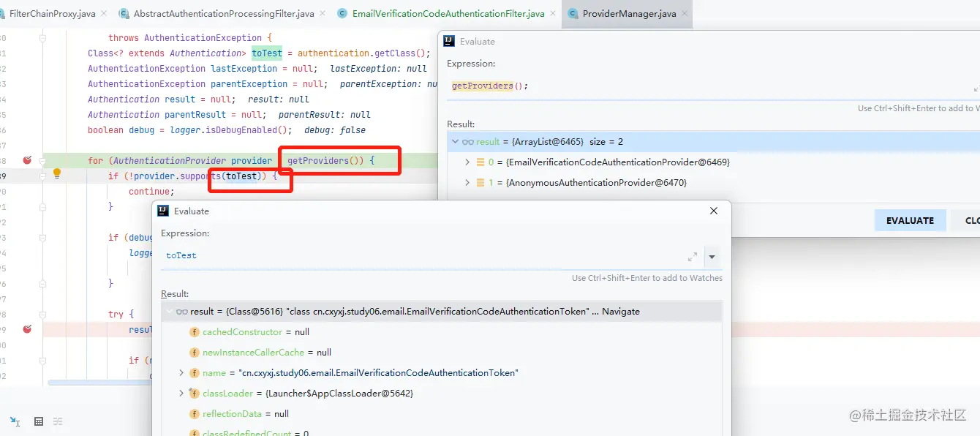Click the glasses watch icon on the Class@5616 result row

pos(182,312)
